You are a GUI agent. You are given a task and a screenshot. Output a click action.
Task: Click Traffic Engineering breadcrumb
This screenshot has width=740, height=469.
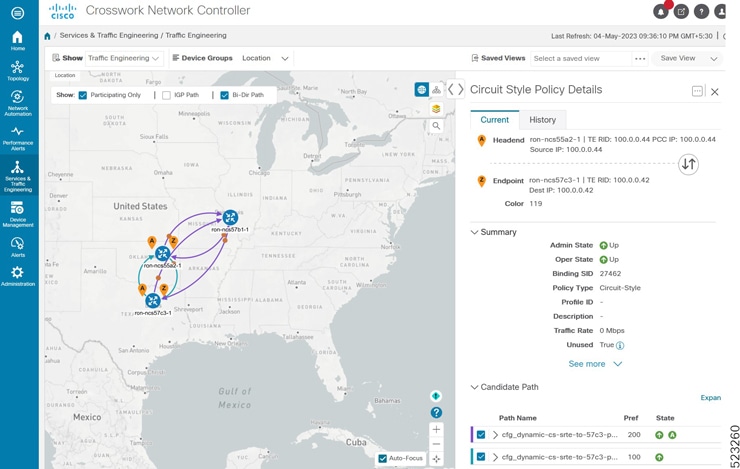(196, 35)
